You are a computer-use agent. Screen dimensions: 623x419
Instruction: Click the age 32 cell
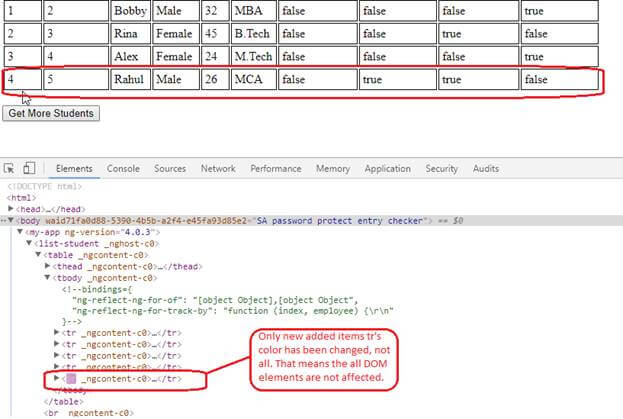(215, 11)
